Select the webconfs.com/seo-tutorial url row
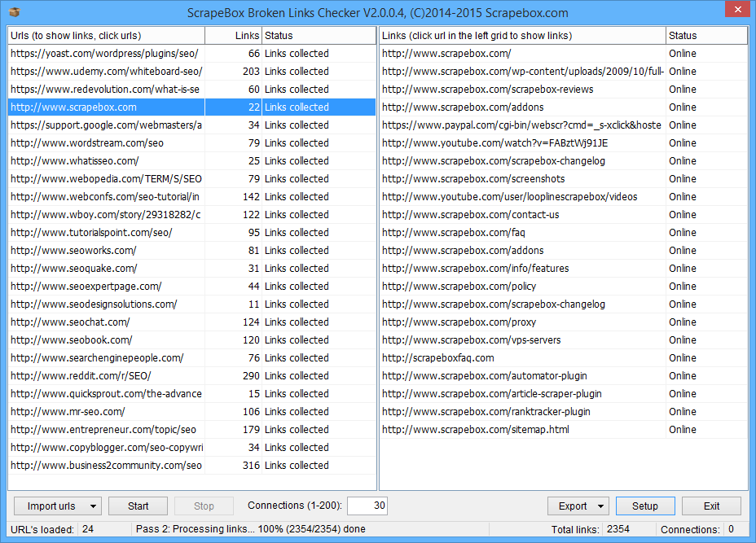This screenshot has width=756, height=543. click(x=191, y=196)
